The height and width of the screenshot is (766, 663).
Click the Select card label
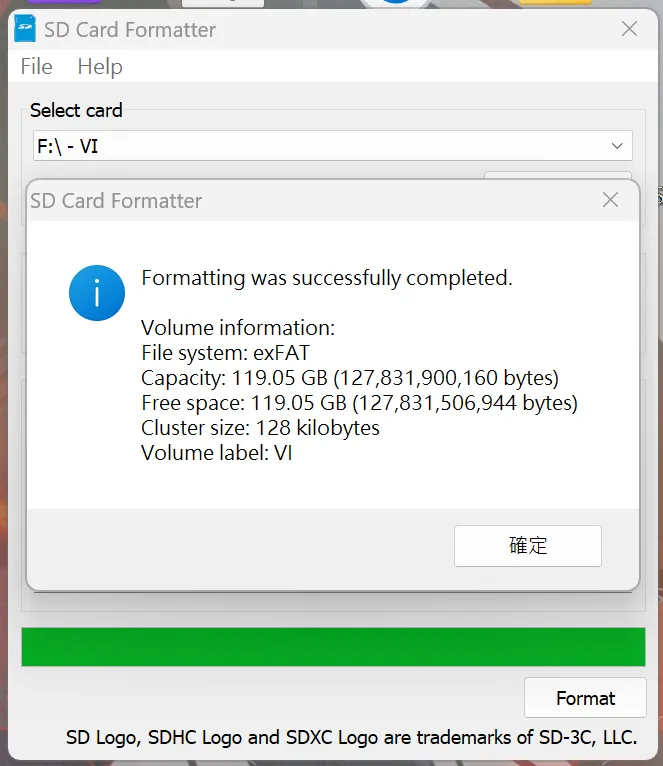(x=76, y=110)
